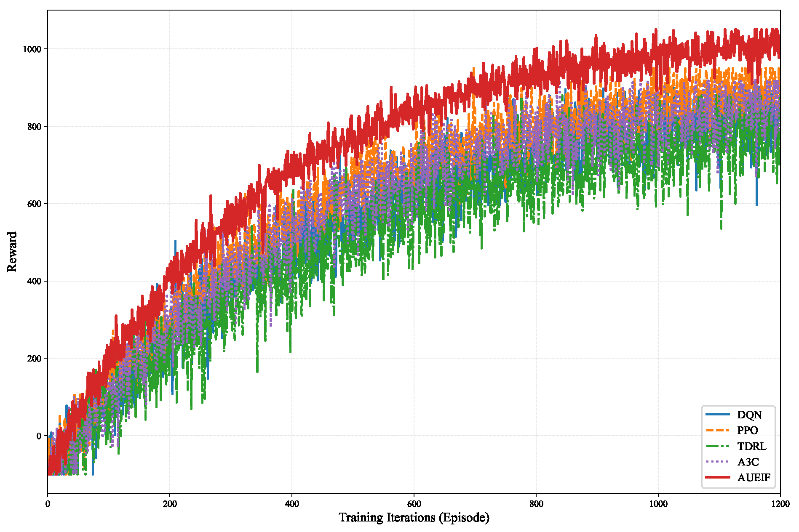Click the green dash-dot TDRL legend line
This screenshot has height=532, width=799.
(x=718, y=446)
